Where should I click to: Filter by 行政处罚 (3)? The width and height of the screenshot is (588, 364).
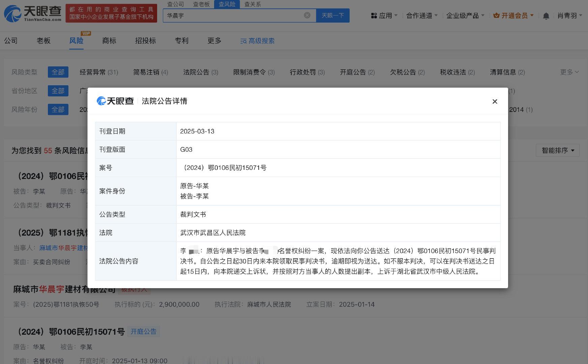coord(307,72)
